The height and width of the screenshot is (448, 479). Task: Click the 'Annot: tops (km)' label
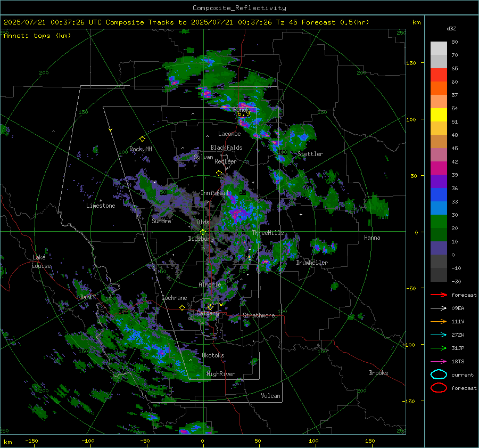[x=37, y=36]
